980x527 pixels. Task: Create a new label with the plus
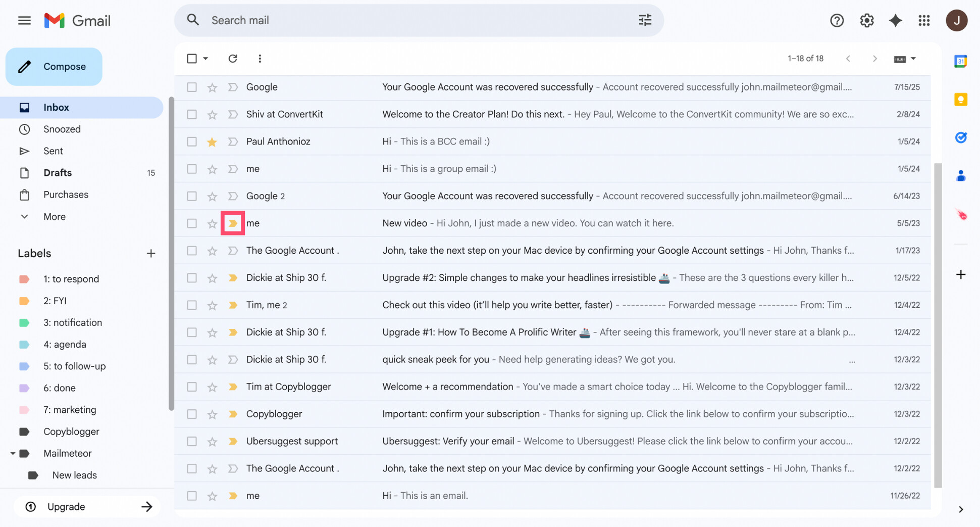point(151,253)
